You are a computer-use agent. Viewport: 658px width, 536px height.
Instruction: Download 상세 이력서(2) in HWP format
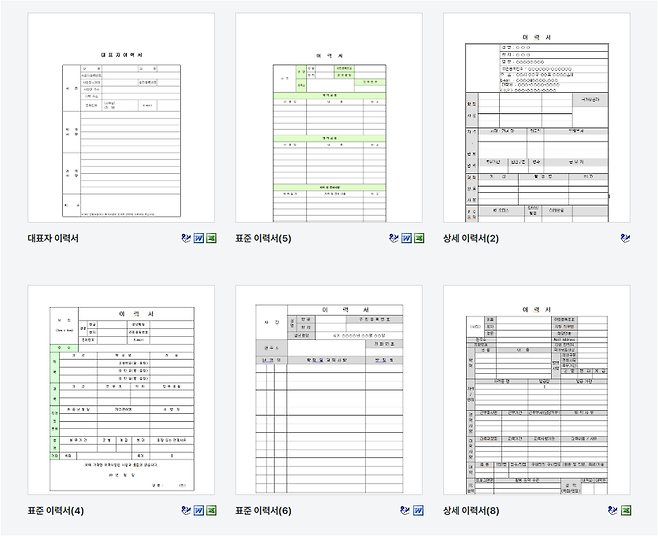tap(625, 239)
